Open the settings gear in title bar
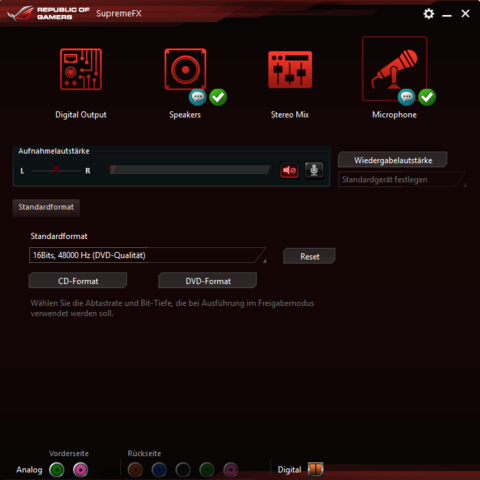480x480 pixels. coord(429,14)
